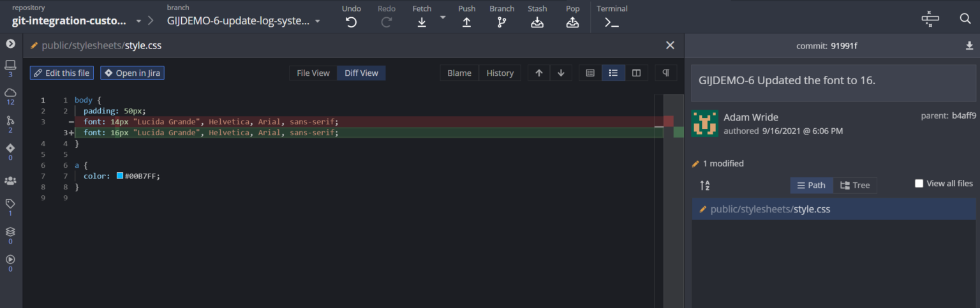Toggle whitespace paragraph mark display
980x308 pixels.
[x=665, y=73]
